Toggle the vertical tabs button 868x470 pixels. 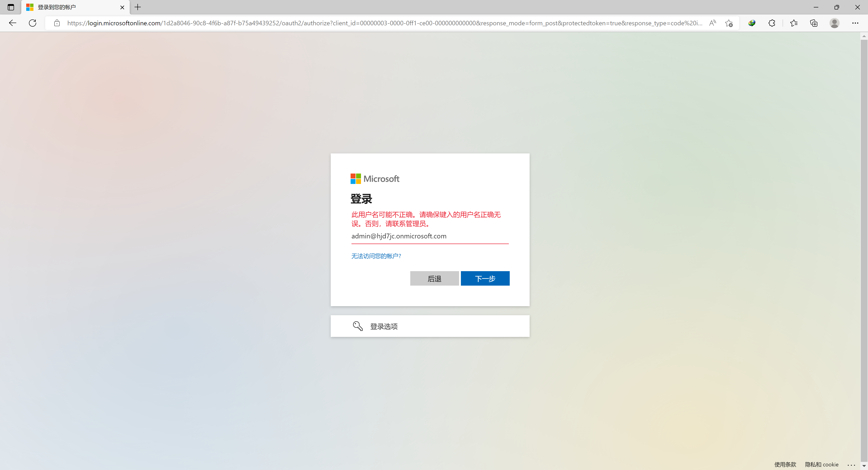click(11, 7)
